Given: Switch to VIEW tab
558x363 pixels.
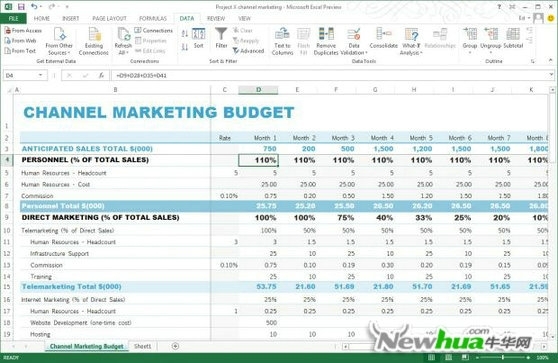Looking at the screenshot, I should pyautogui.click(x=244, y=19).
